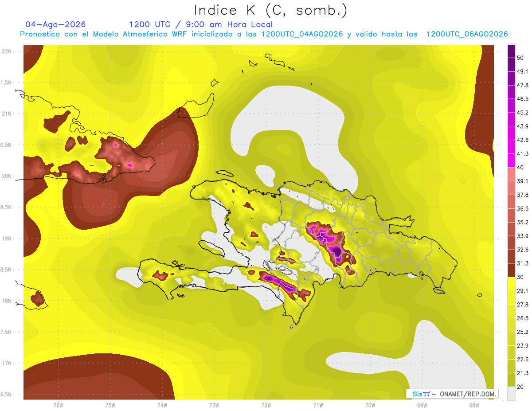
Task: Click the "32.6" color bar value
Action: [522, 250]
